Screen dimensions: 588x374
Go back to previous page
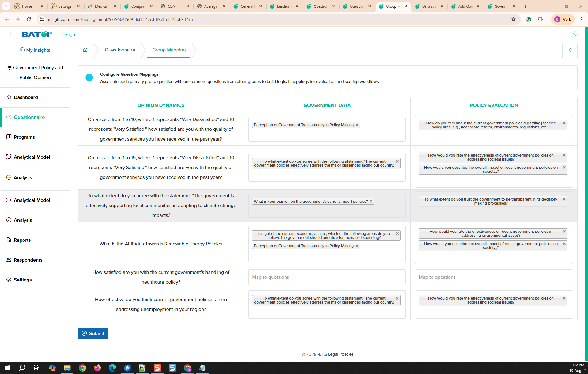pos(7,19)
